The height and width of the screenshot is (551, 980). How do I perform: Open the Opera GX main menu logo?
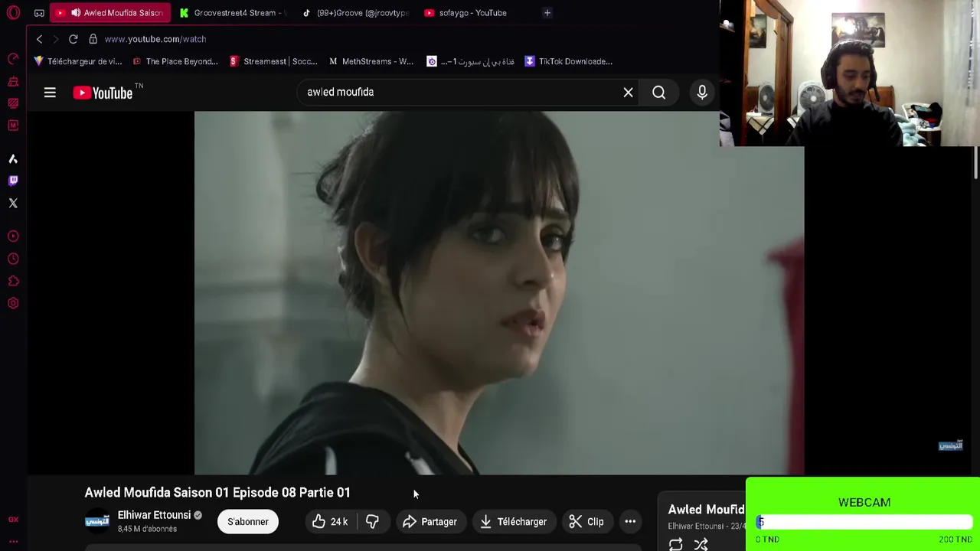(13, 13)
